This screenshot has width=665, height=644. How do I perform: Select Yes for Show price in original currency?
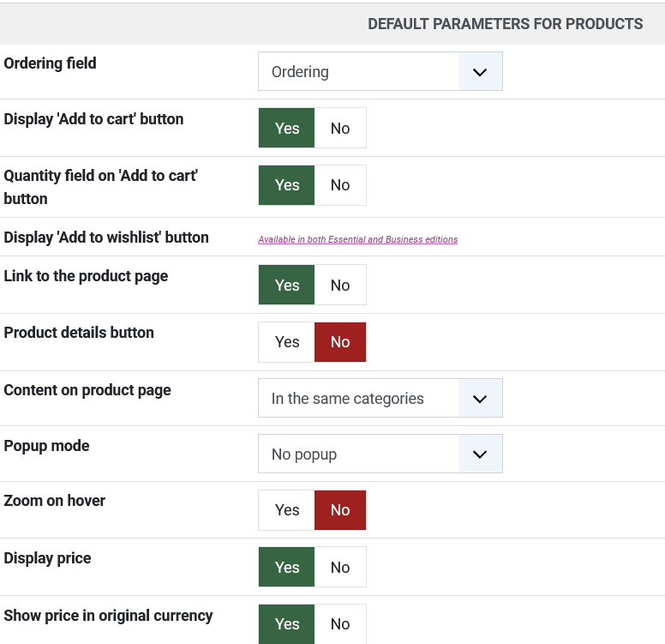click(287, 624)
